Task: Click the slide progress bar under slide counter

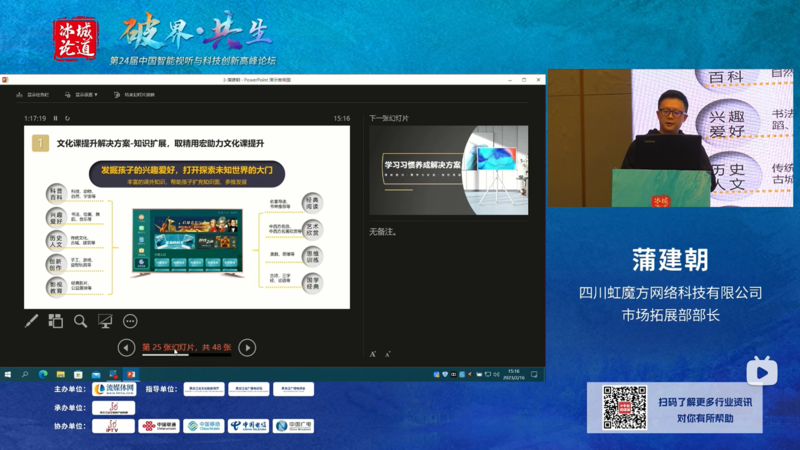Action: tap(186, 355)
